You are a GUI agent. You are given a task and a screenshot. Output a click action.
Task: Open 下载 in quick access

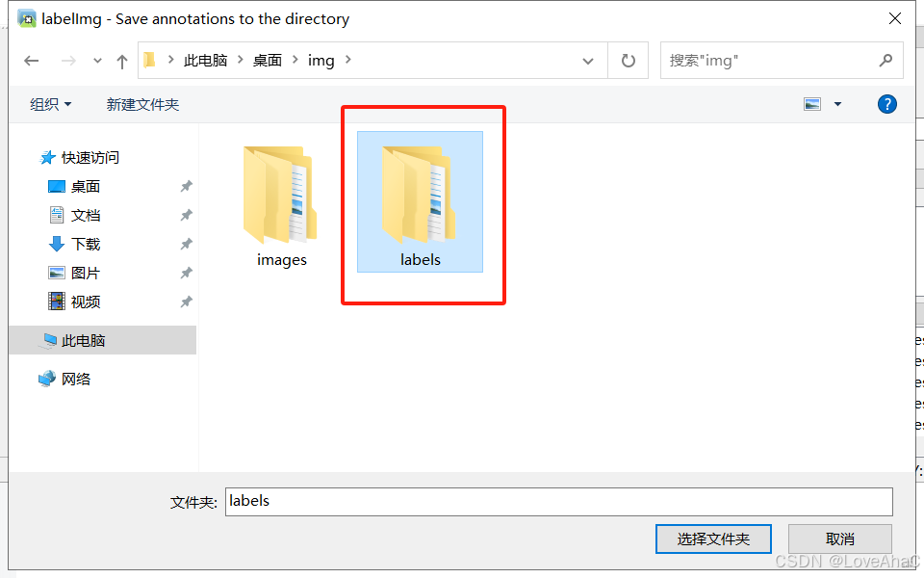[x=86, y=244]
